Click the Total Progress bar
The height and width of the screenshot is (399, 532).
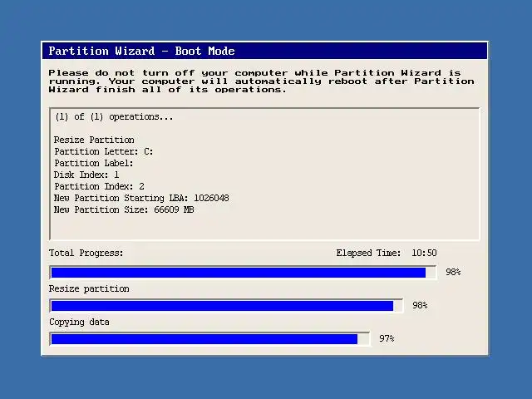244,273
